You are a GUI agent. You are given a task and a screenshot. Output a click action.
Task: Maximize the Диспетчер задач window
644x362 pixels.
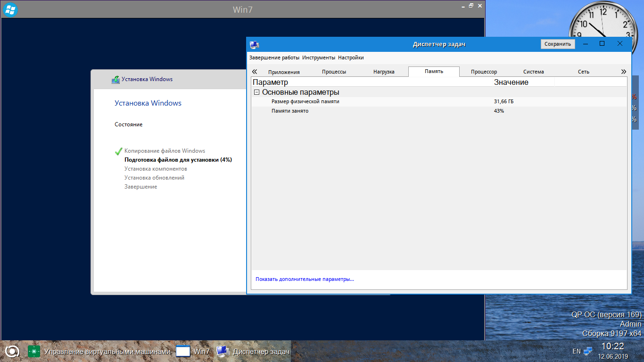click(602, 43)
